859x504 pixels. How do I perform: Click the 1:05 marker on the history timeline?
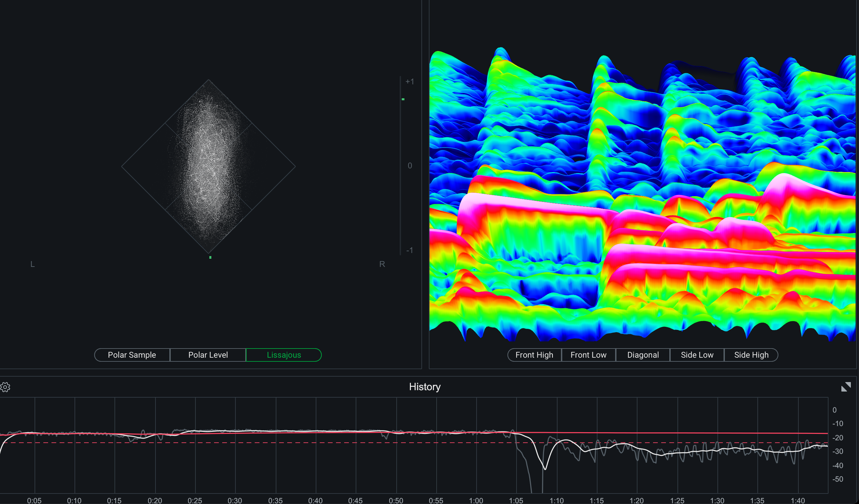coord(516,501)
